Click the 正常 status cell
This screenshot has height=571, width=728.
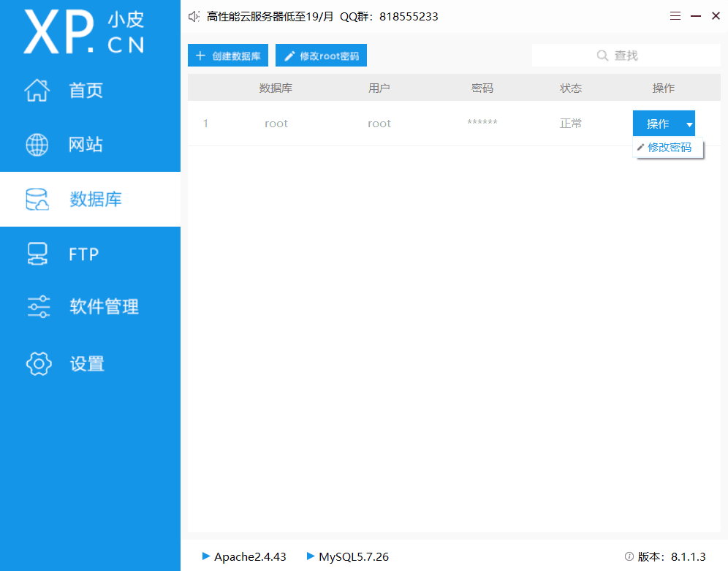(x=571, y=123)
